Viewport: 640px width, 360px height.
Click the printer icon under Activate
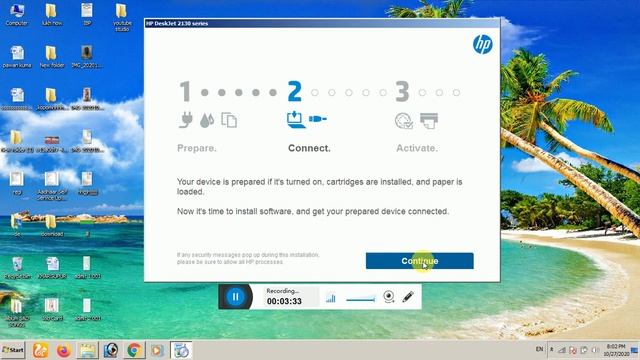[429, 121]
